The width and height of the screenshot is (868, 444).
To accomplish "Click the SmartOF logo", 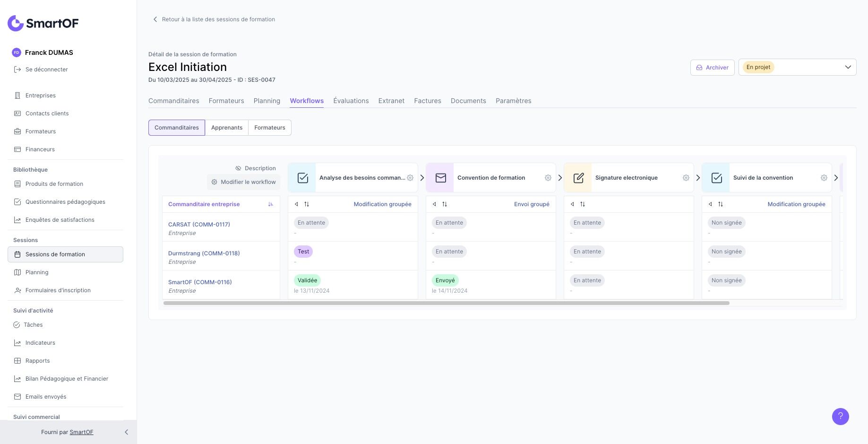I will [x=43, y=23].
